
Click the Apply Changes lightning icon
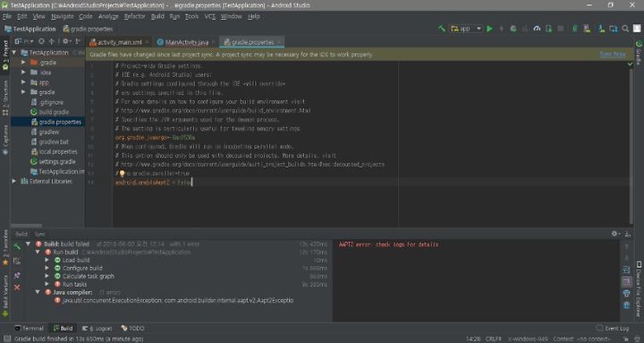502,29
